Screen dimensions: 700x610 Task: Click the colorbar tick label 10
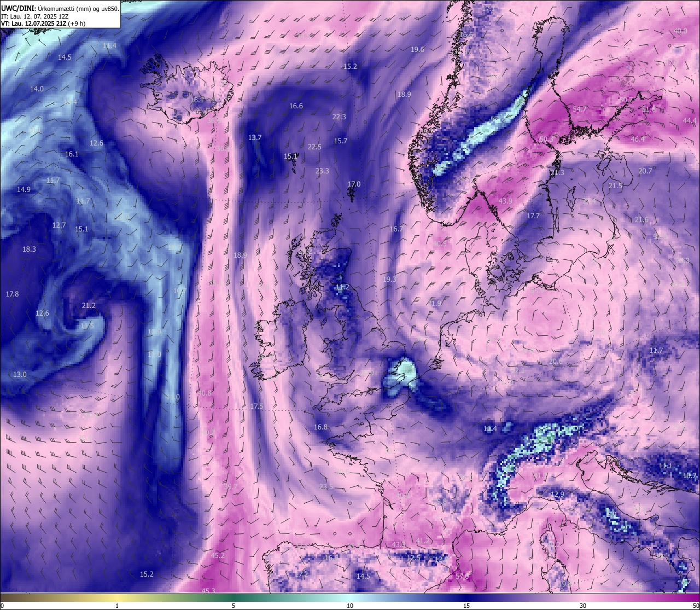tap(350, 606)
